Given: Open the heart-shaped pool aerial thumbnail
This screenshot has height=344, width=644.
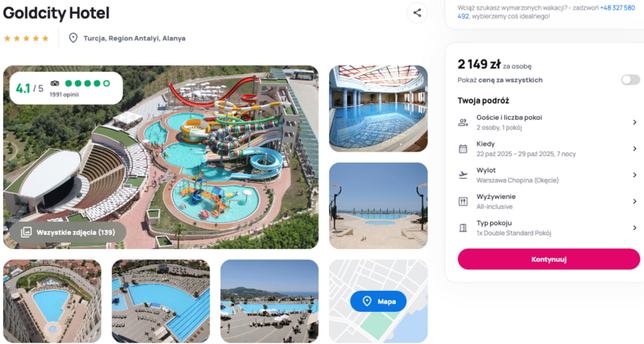Looking at the screenshot, I should tap(52, 301).
